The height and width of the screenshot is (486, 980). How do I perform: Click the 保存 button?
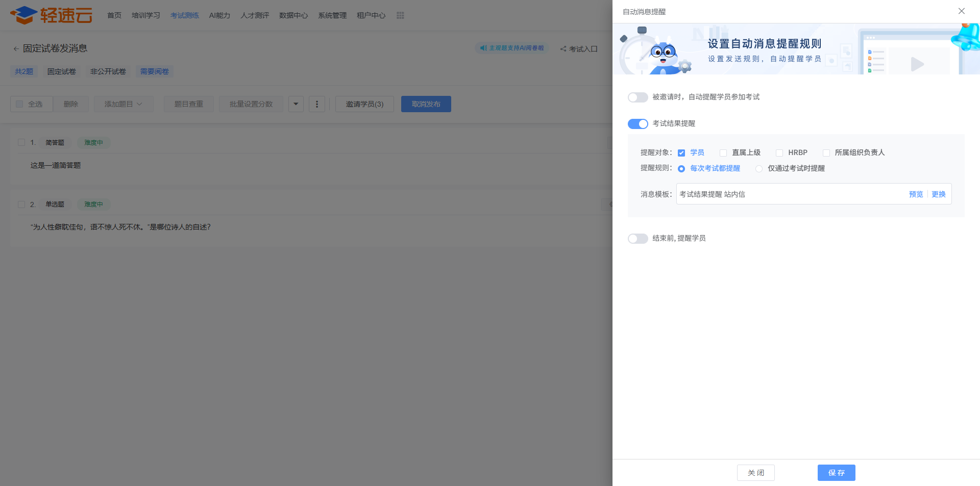pyautogui.click(x=836, y=473)
